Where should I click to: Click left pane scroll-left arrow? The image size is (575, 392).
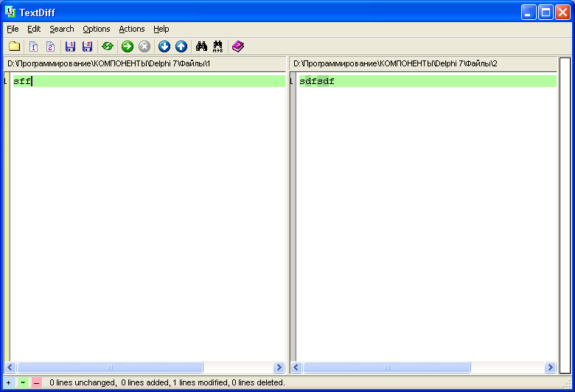click(10, 367)
